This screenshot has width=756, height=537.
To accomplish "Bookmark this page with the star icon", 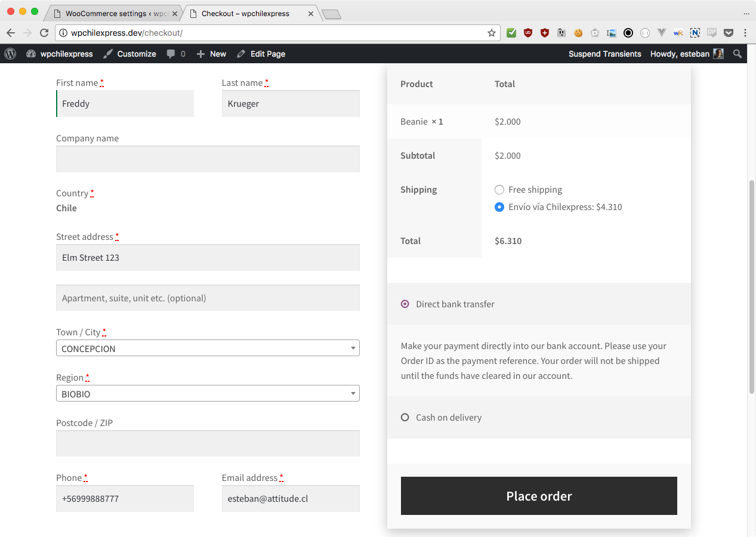I will click(492, 33).
